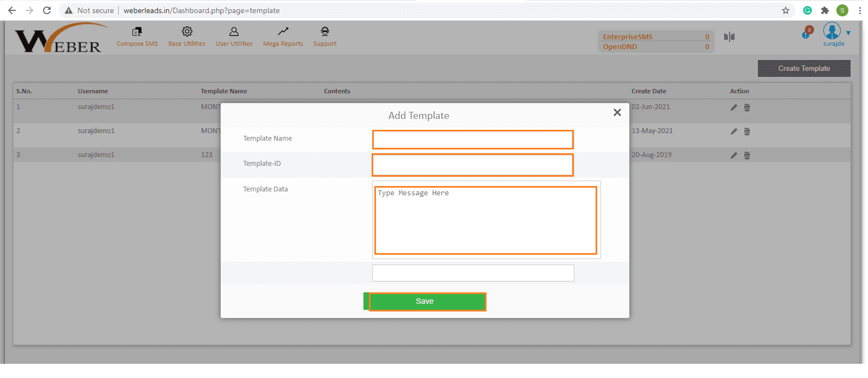Edit the 20-Aug-2019 template
The height and width of the screenshot is (378, 868).
click(x=733, y=155)
